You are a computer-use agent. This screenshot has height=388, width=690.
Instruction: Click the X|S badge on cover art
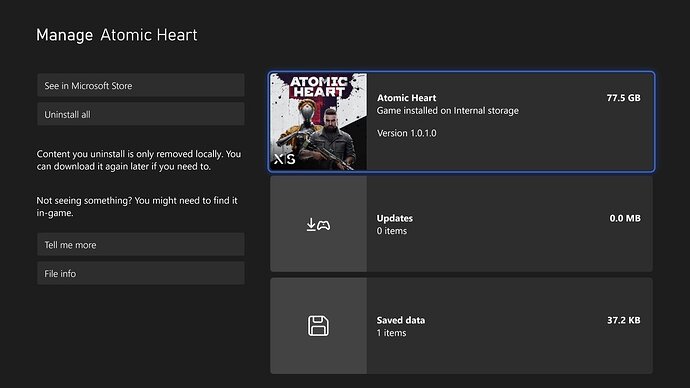[284, 159]
